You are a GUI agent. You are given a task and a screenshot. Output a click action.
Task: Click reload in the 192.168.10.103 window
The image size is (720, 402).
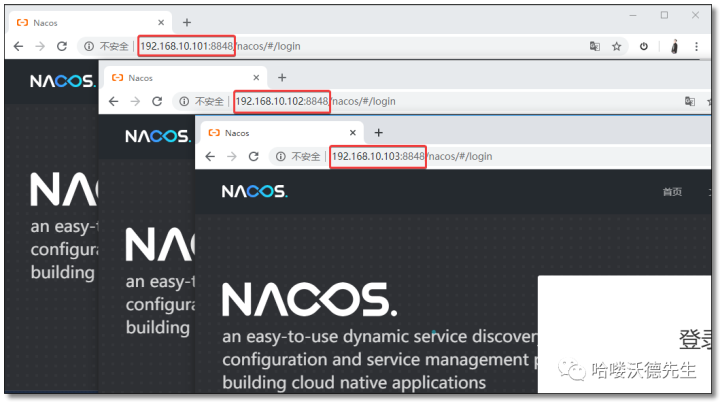click(x=253, y=157)
